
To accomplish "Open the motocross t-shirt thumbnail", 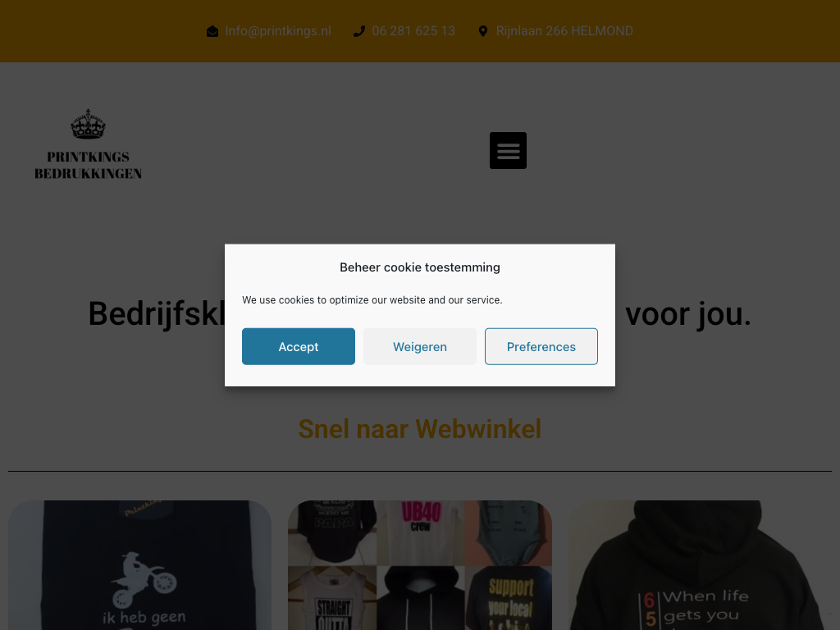I will pyautogui.click(x=139, y=565).
